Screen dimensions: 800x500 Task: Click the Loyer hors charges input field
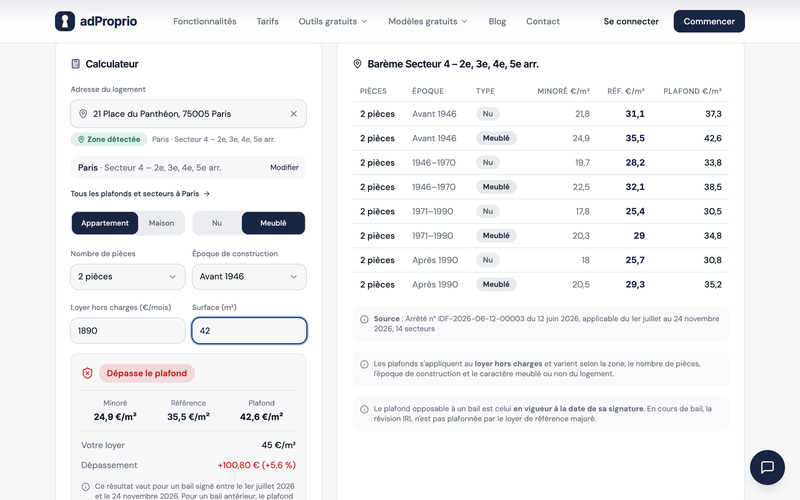click(128, 331)
